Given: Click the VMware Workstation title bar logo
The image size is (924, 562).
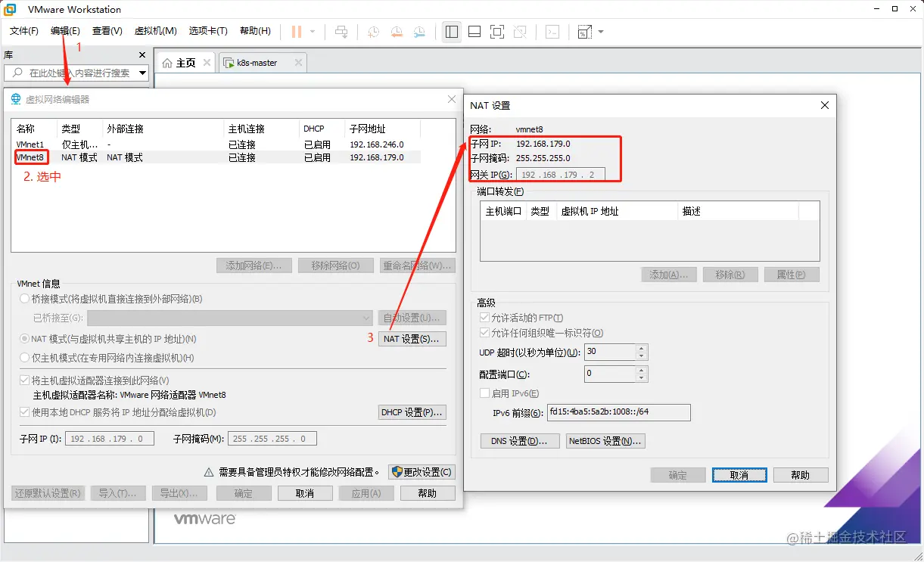Looking at the screenshot, I should click(x=11, y=9).
